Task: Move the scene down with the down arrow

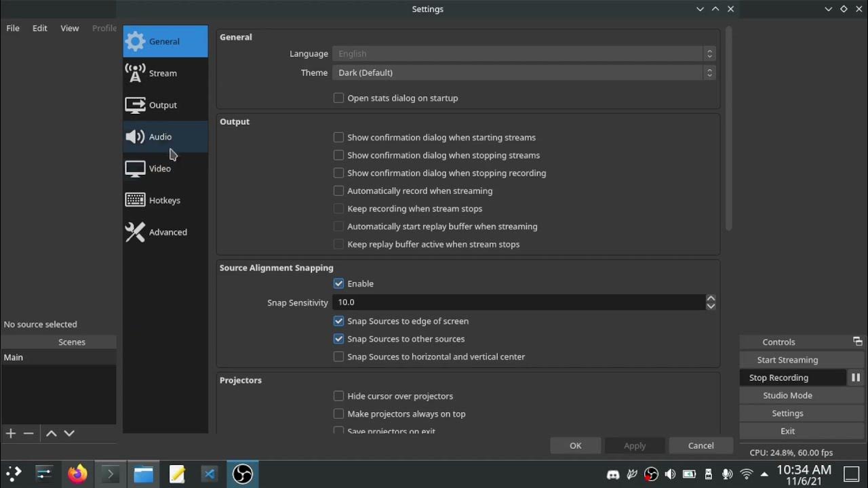Action: click(x=68, y=433)
